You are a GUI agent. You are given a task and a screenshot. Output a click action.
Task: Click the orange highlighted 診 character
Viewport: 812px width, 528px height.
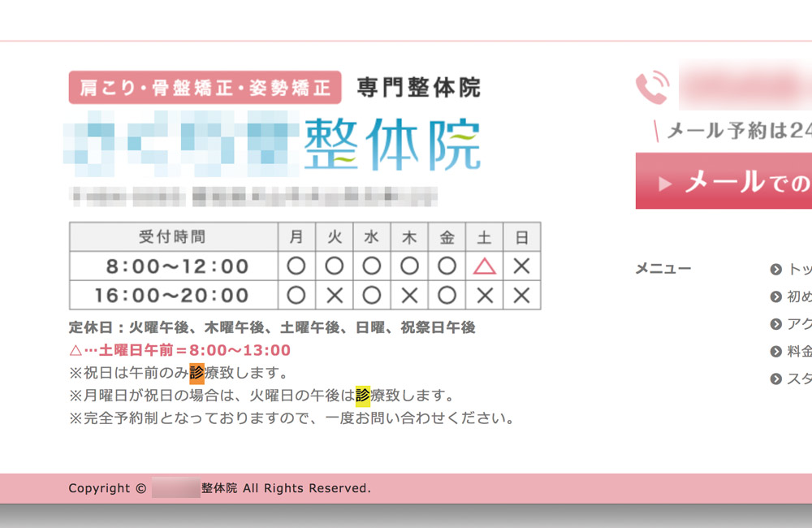click(x=195, y=372)
